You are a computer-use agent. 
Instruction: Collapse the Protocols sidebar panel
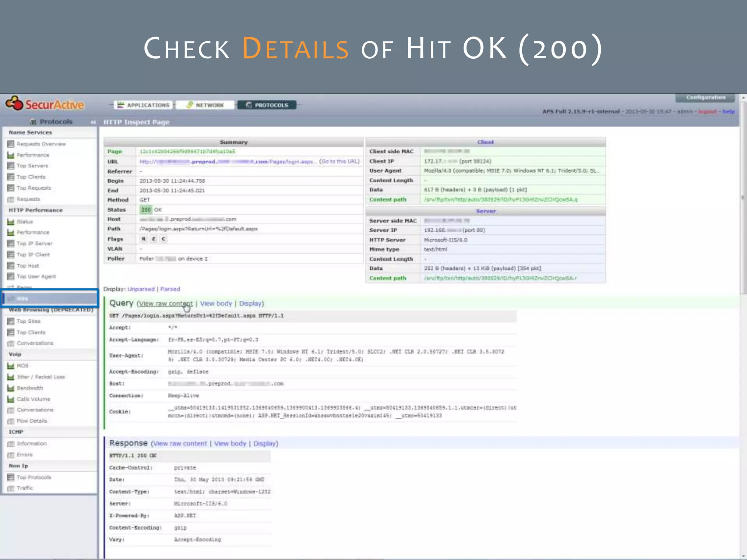(93, 122)
